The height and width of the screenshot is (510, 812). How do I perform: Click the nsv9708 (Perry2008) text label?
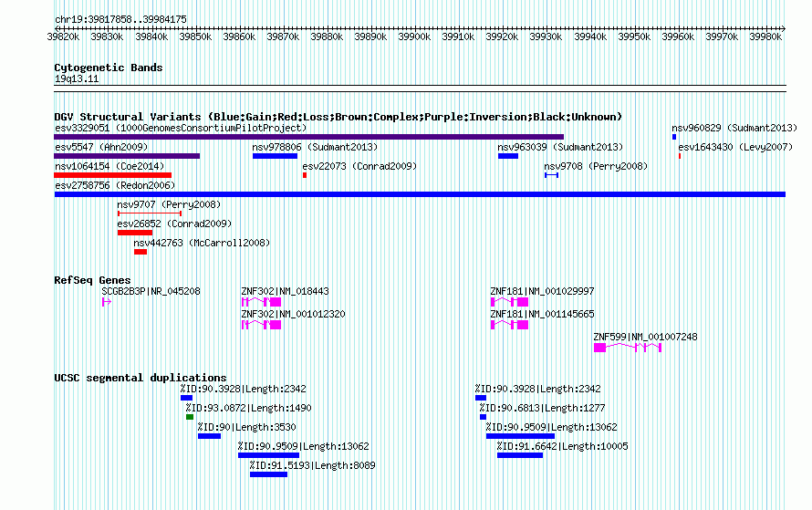[596, 166]
